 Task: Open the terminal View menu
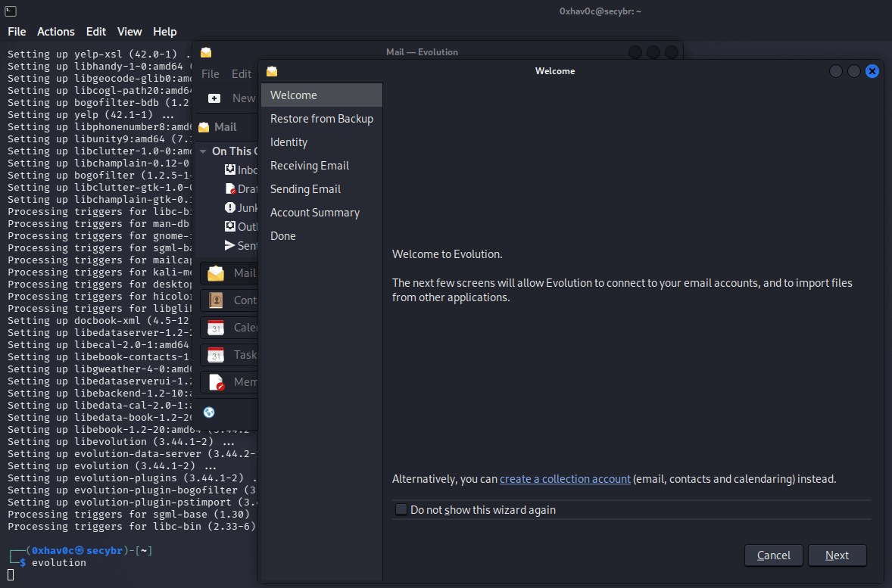[129, 32]
